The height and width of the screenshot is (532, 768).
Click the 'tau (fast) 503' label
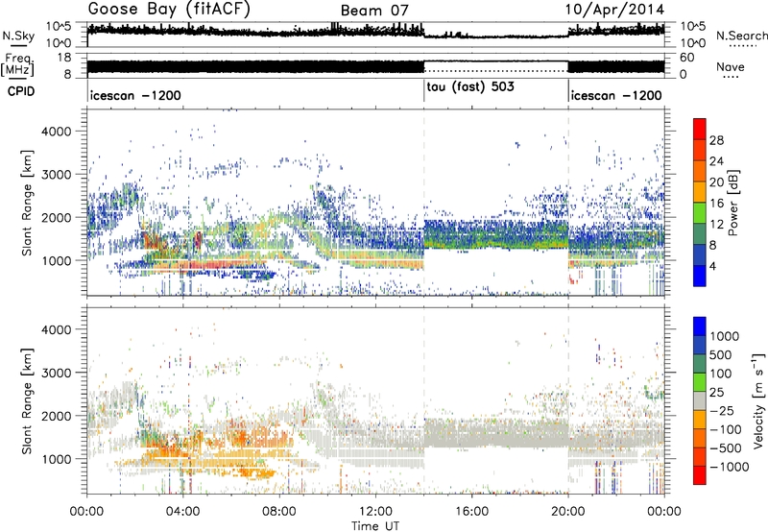click(x=470, y=87)
